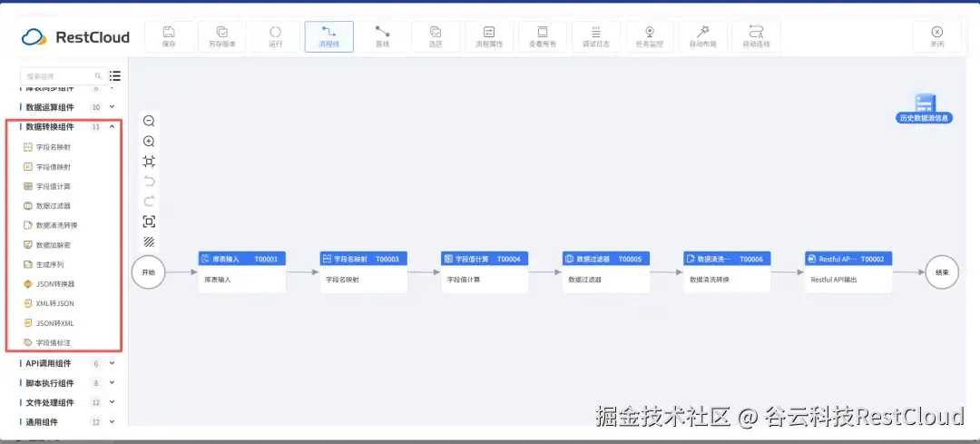The width and height of the screenshot is (980, 444).
Task: Click the fit-to-canvas icon below zoom in
Action: click(149, 162)
